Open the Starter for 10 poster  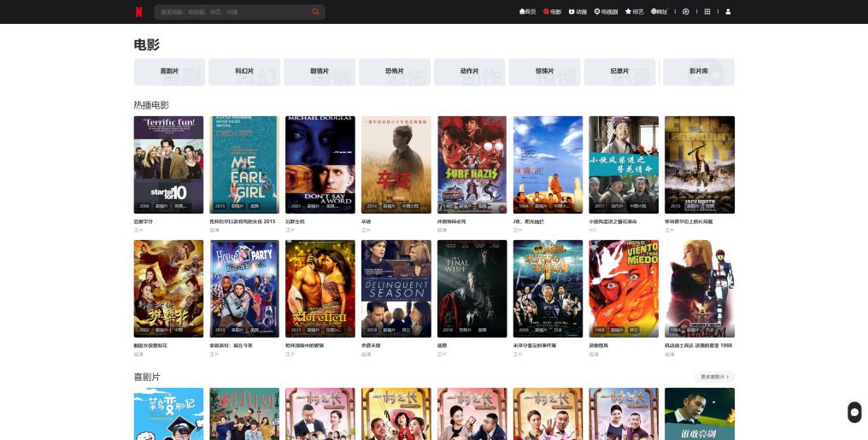[168, 164]
